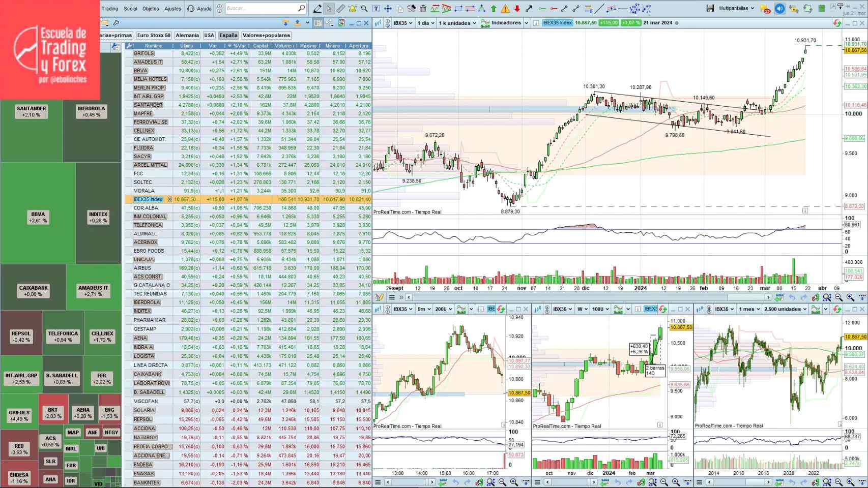Toggle the link icon in the monthly chart header
Image resolution: width=868 pixels, height=488 pixels.
point(709,309)
